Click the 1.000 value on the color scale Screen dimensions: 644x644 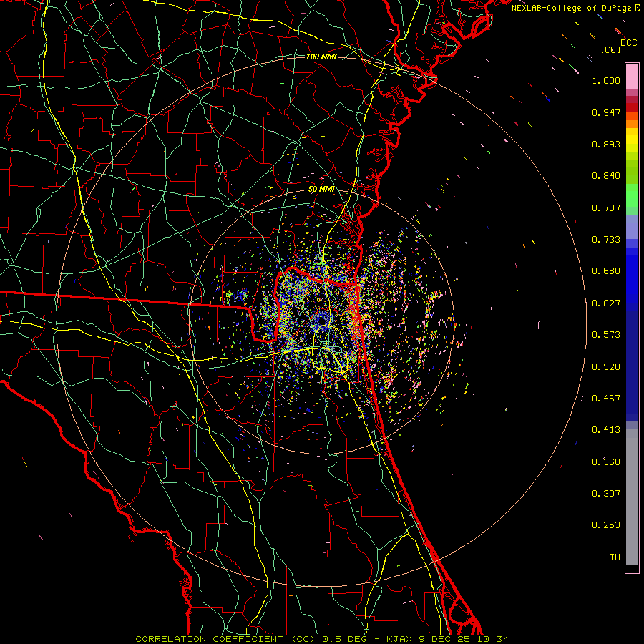tap(606, 80)
